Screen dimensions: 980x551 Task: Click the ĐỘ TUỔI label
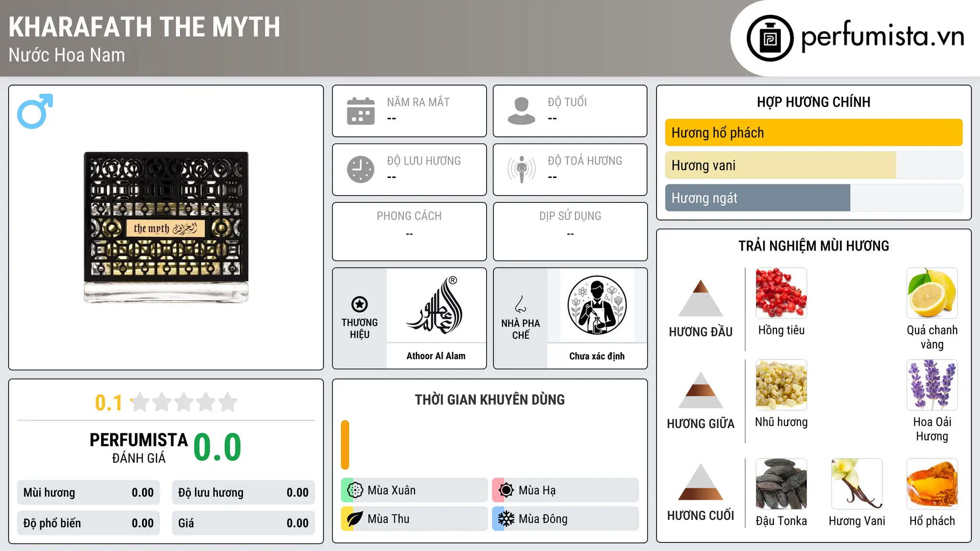[x=567, y=102]
